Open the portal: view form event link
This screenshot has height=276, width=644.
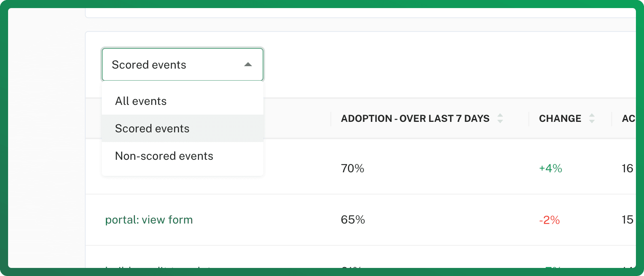(x=149, y=220)
